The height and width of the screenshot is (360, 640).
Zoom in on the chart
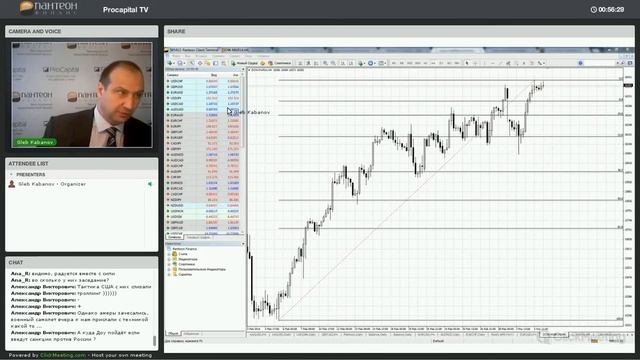coord(325,63)
